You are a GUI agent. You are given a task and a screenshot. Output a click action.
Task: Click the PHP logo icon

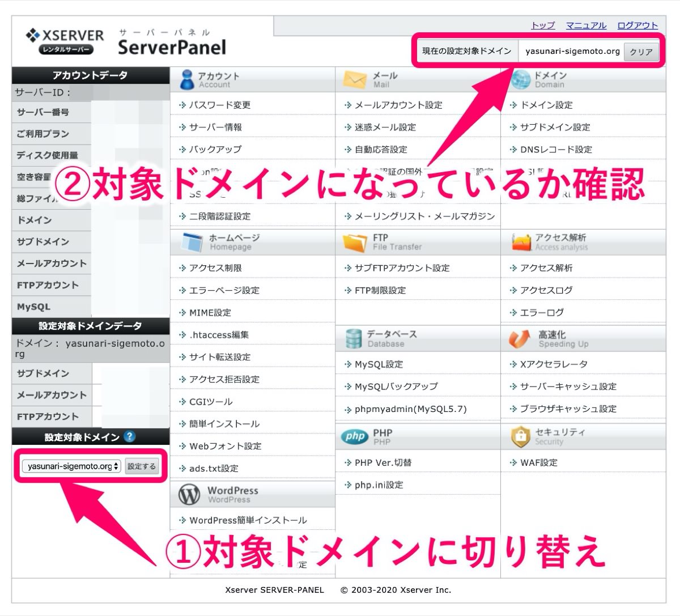pos(355,436)
